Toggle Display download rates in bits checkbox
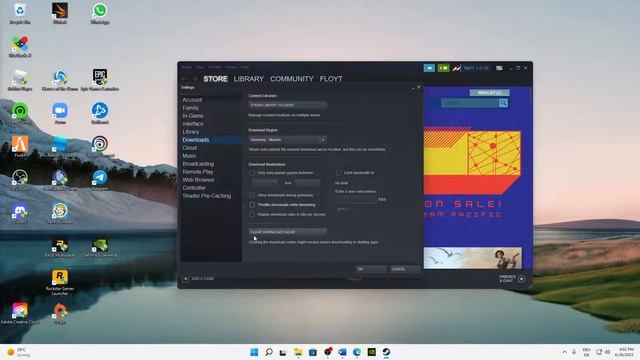Screen dimensions: 640x360 point(252,214)
